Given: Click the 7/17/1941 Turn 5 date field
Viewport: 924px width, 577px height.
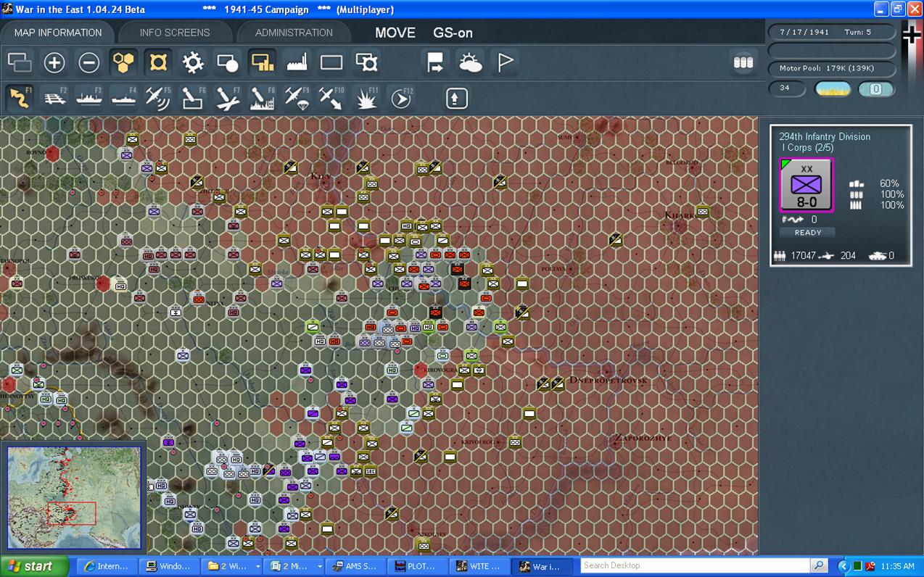Looking at the screenshot, I should pyautogui.click(x=831, y=33).
